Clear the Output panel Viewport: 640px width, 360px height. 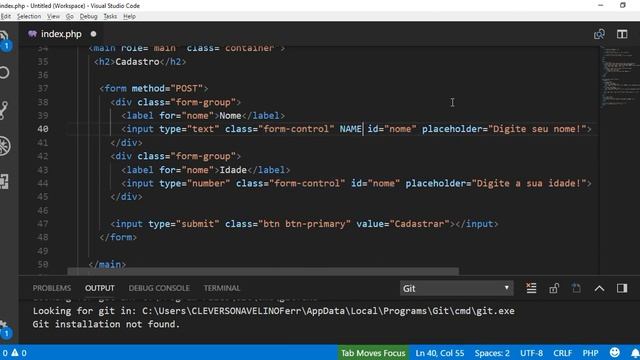[x=531, y=288]
